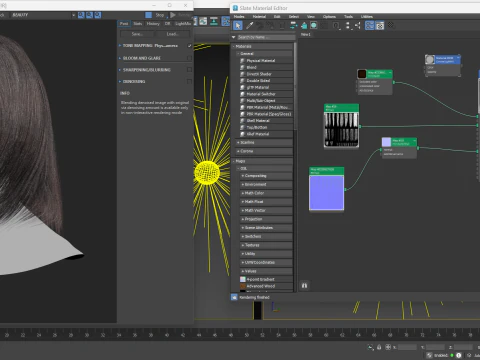The image size is (480, 360).
Task: Click the blue render region square icon
Action: tap(149, 15)
